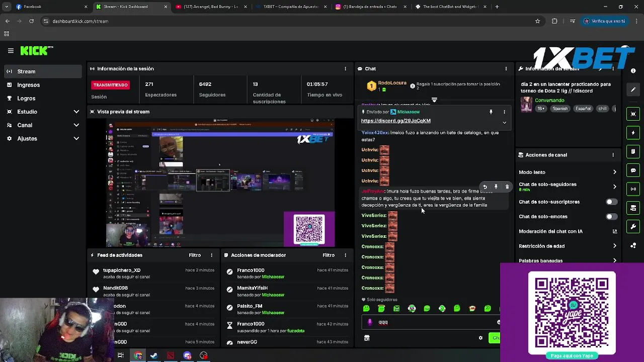
Task: Open Modo lento settings
Action: pyautogui.click(x=568, y=172)
